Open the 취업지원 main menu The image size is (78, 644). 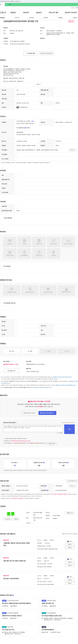[x=26, y=13]
